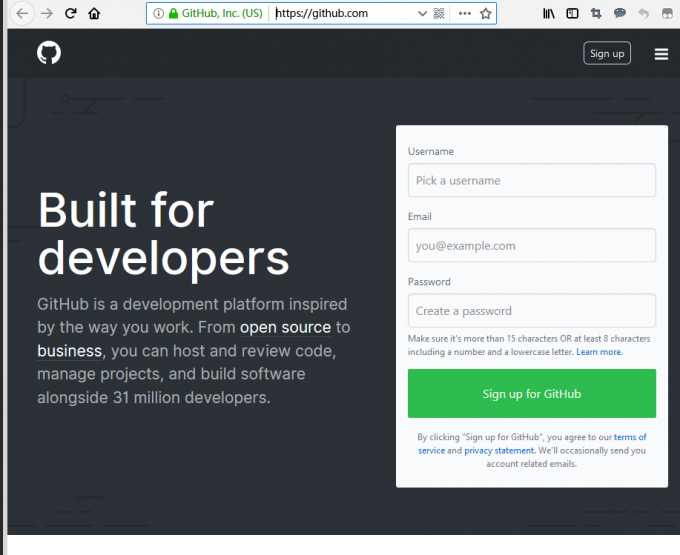Click the 'Username' field label
The height and width of the screenshot is (555, 680).
[431, 151]
